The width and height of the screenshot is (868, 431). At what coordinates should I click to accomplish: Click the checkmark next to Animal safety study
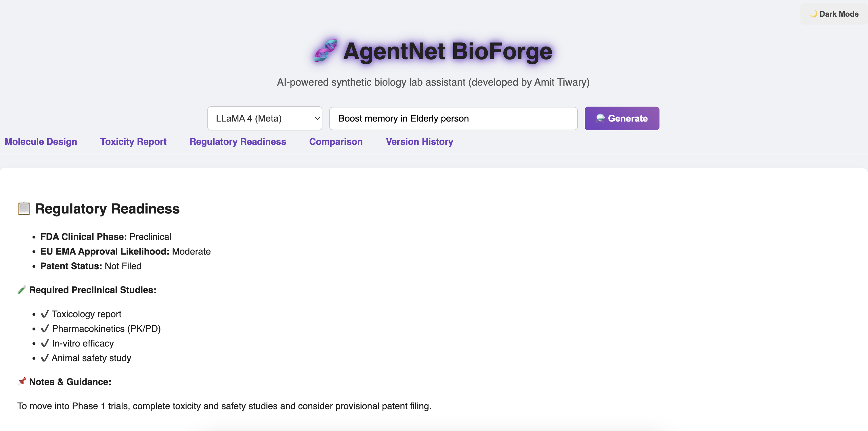45,358
